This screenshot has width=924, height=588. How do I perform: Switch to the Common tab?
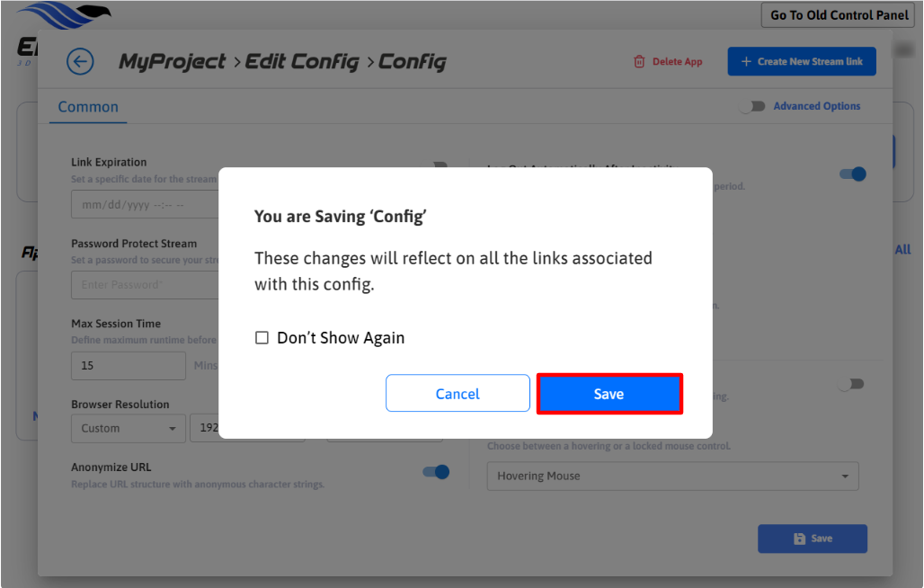tap(88, 107)
